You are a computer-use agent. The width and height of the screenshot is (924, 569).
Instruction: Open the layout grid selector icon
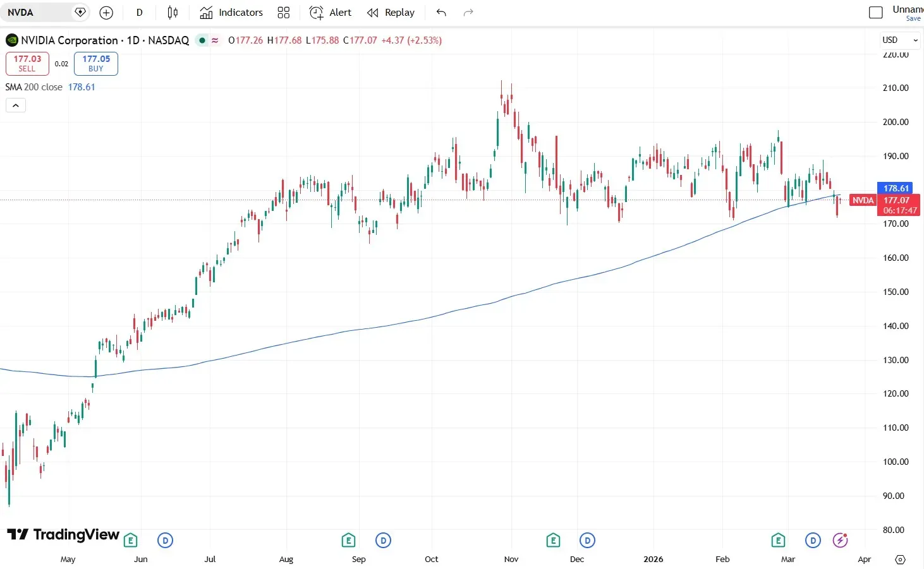(x=283, y=12)
